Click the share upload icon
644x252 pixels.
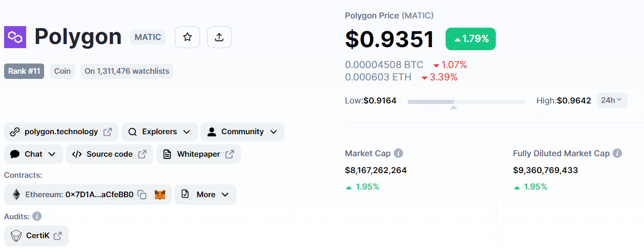[219, 37]
